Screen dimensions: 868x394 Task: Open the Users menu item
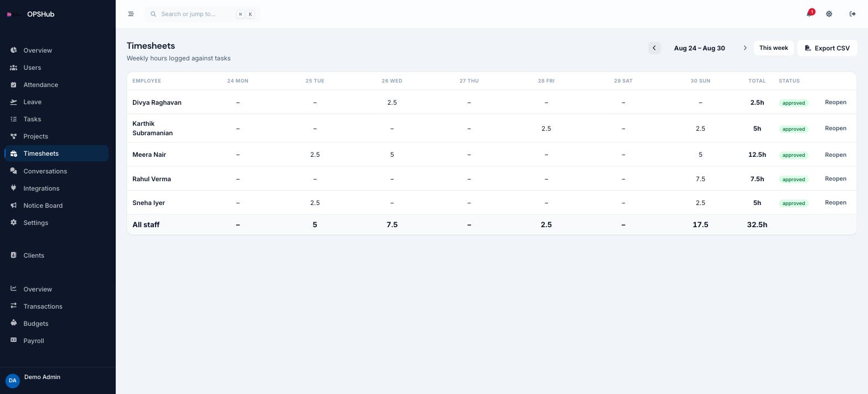pyautogui.click(x=56, y=68)
